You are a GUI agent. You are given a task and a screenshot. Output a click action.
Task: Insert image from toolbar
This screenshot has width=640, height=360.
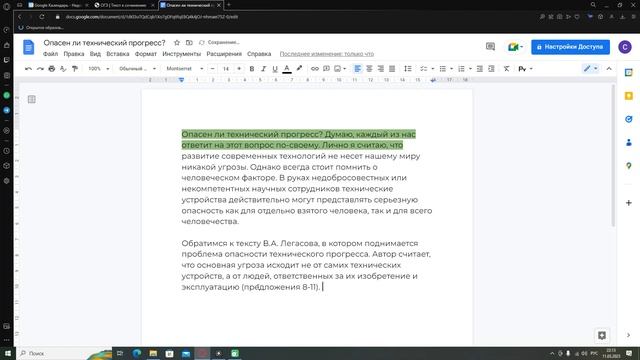pos(338,69)
